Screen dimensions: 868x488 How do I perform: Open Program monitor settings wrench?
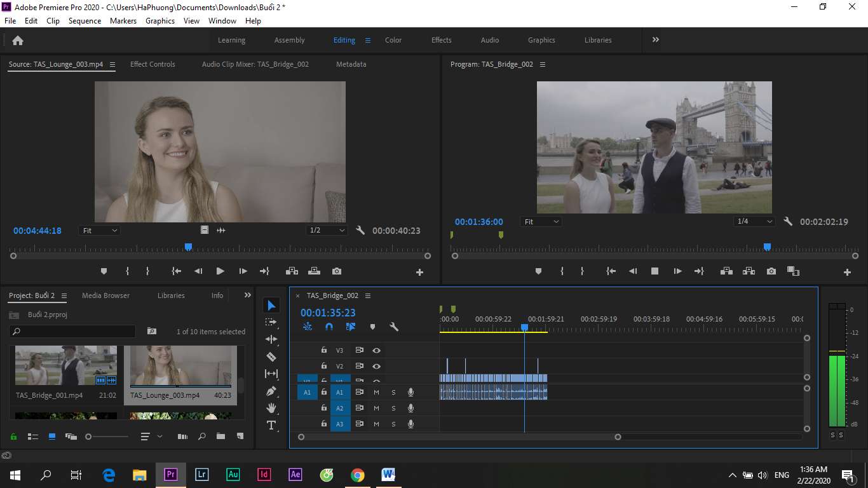(788, 222)
